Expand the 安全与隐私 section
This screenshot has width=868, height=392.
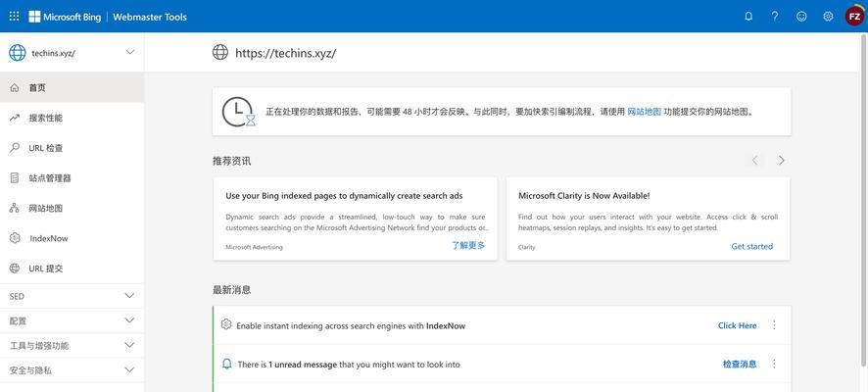pyautogui.click(x=72, y=369)
